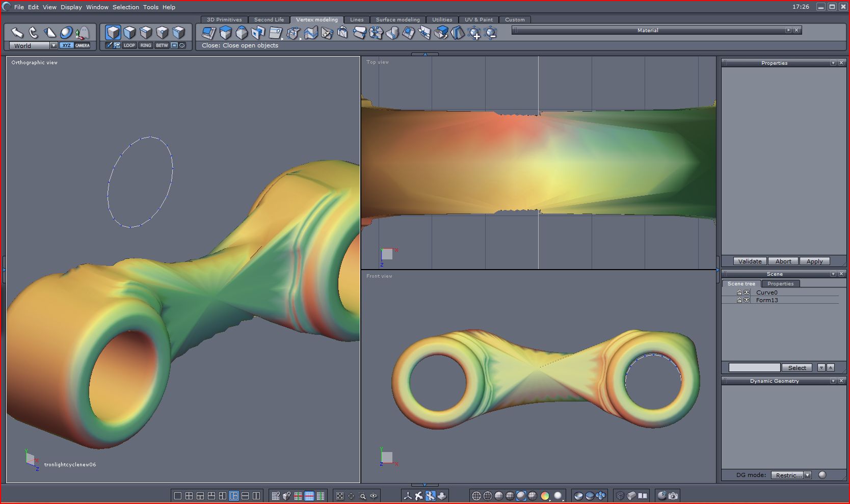Toggle LOOP selection mode

click(129, 45)
